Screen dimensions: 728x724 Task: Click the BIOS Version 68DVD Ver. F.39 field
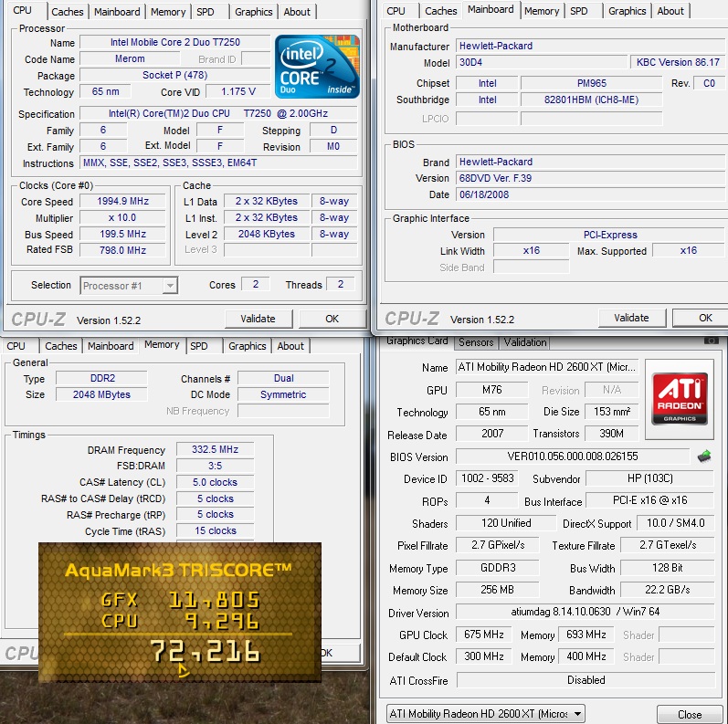(591, 178)
